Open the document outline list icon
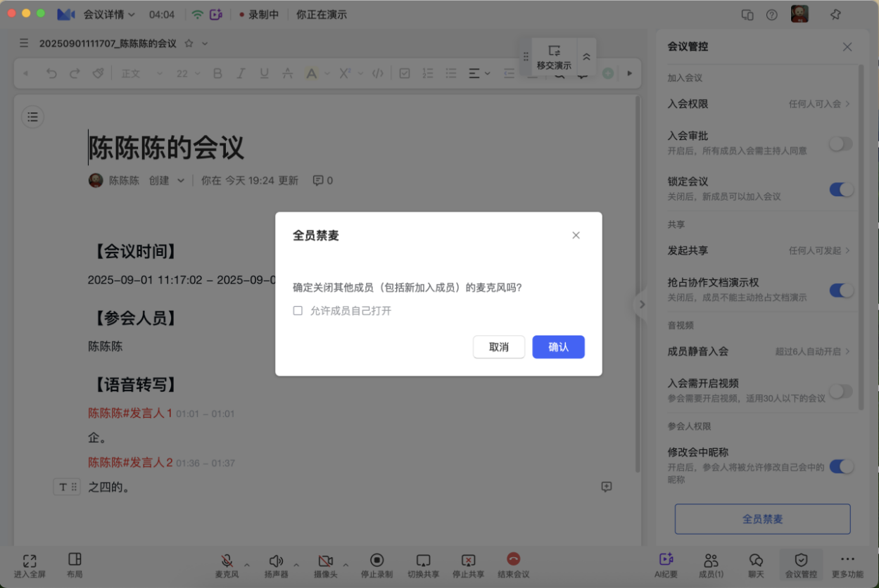The width and height of the screenshot is (879, 588). tap(32, 117)
